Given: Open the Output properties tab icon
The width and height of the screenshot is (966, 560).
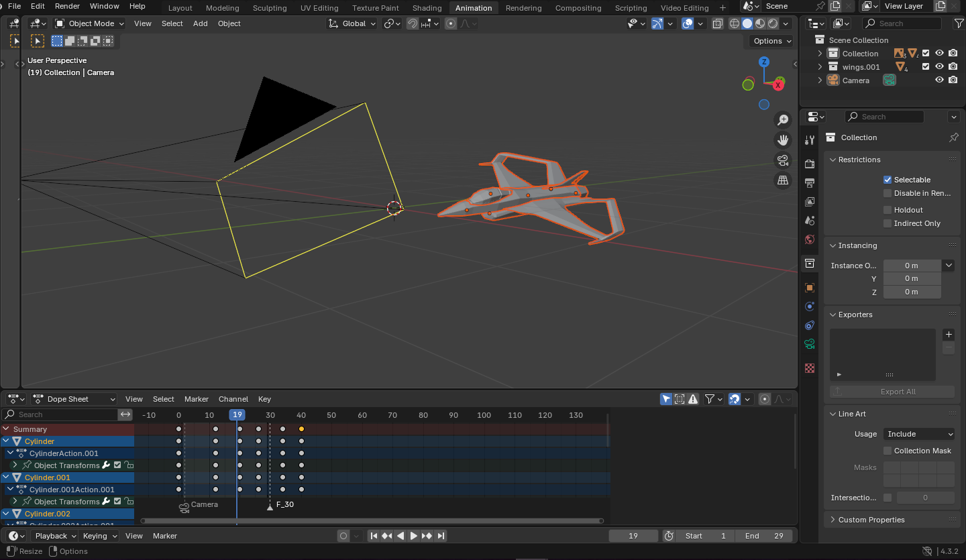Looking at the screenshot, I should pyautogui.click(x=810, y=183).
